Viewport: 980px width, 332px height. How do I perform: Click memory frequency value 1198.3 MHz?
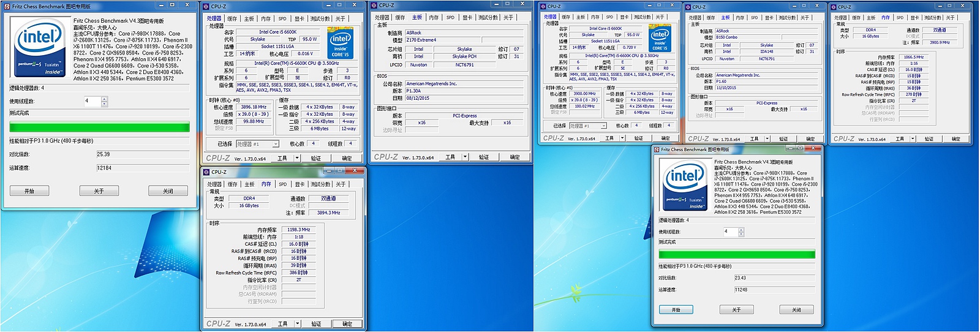[298, 230]
